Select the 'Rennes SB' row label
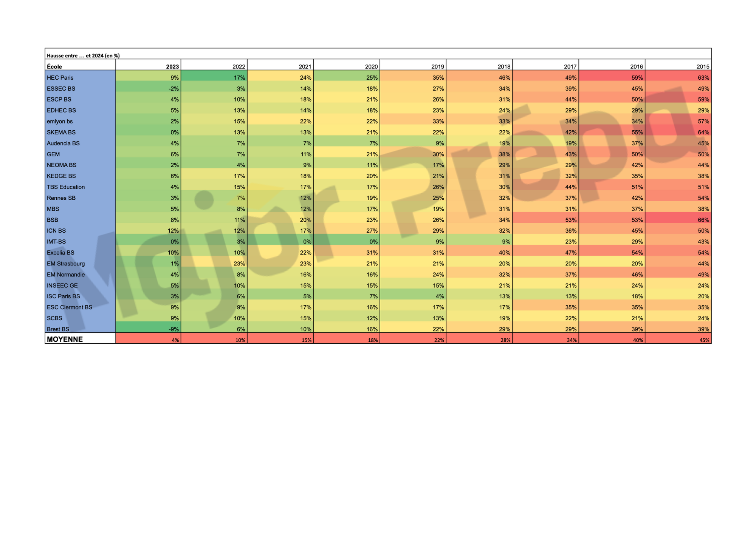This screenshot has height=534, width=756. point(61,198)
